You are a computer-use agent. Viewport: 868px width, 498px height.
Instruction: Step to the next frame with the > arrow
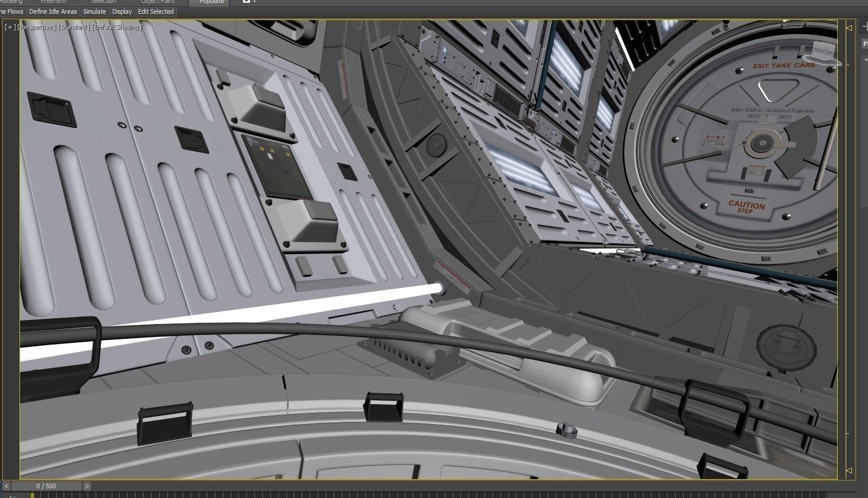coord(86,486)
